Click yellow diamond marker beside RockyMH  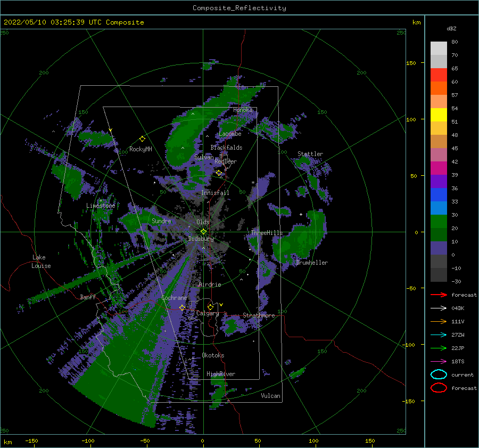tap(142, 139)
